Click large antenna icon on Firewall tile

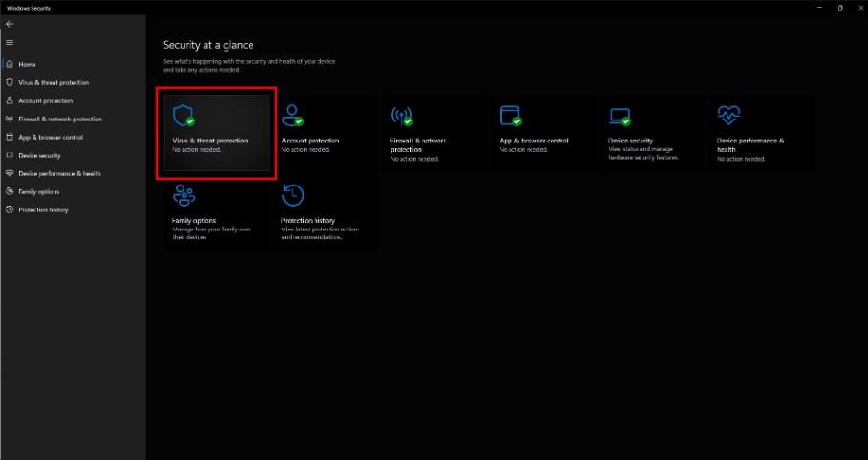click(401, 116)
